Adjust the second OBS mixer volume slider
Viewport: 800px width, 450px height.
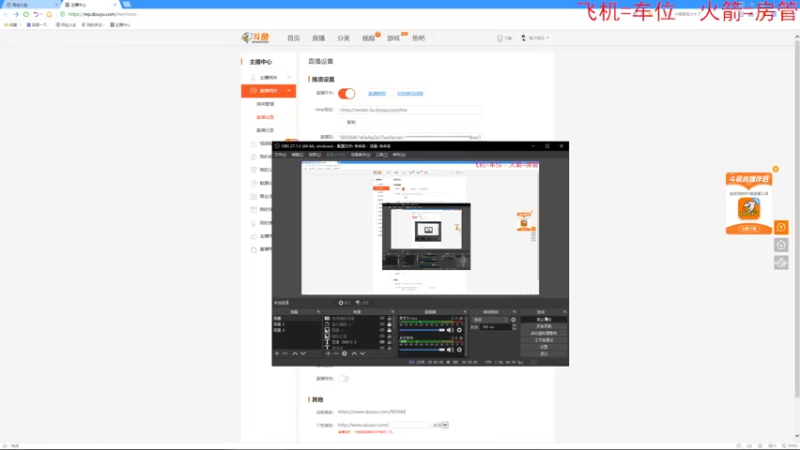(x=422, y=349)
